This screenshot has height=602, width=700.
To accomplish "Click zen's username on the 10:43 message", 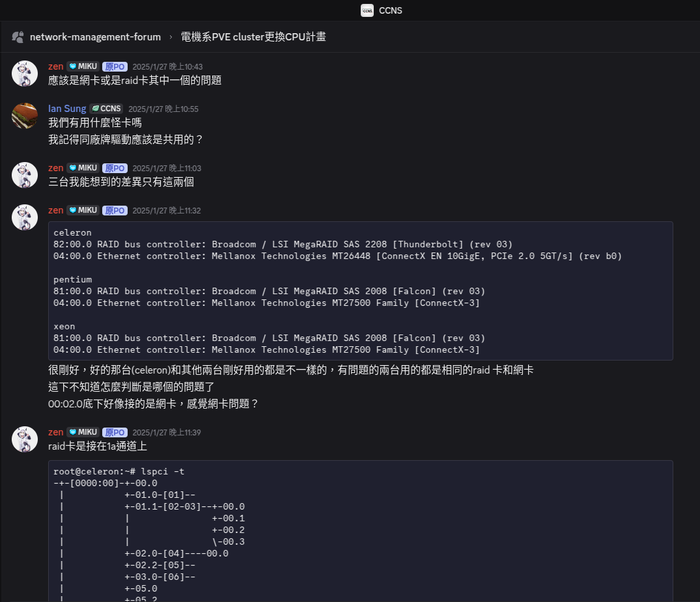I will 56,66.
